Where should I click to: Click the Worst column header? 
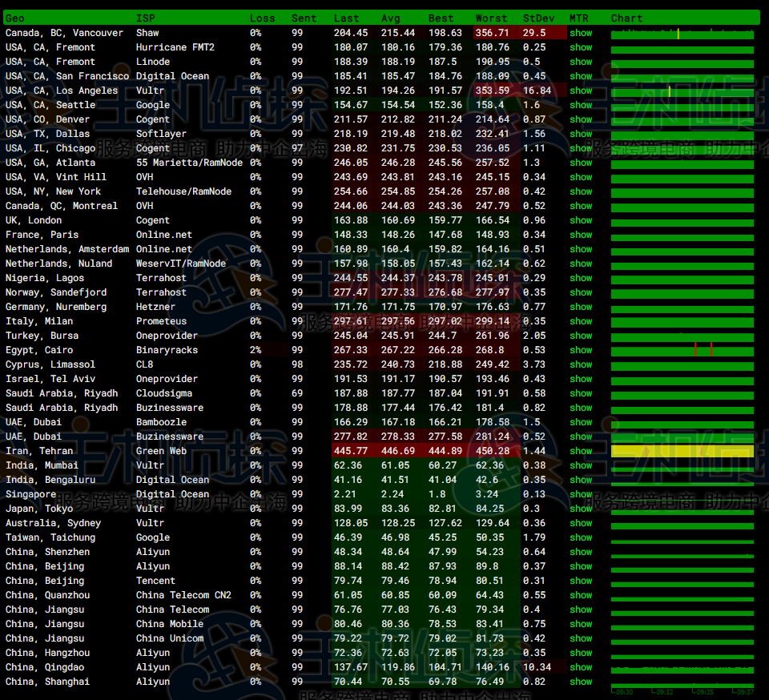491,18
